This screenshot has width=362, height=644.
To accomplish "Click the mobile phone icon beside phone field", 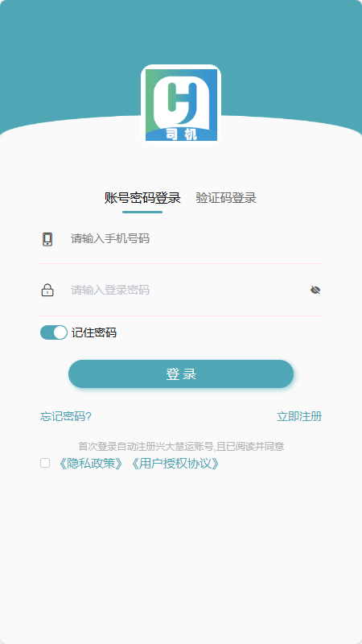I will (x=47, y=239).
